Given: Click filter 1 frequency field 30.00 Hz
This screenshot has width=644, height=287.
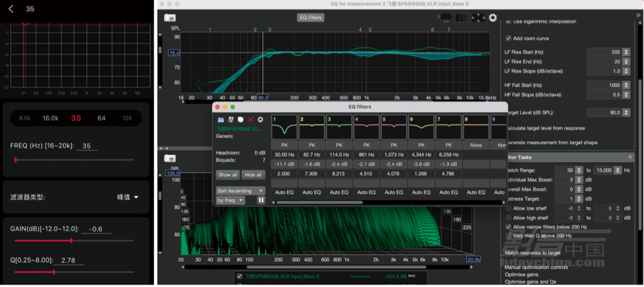Looking at the screenshot, I should click(285, 155).
